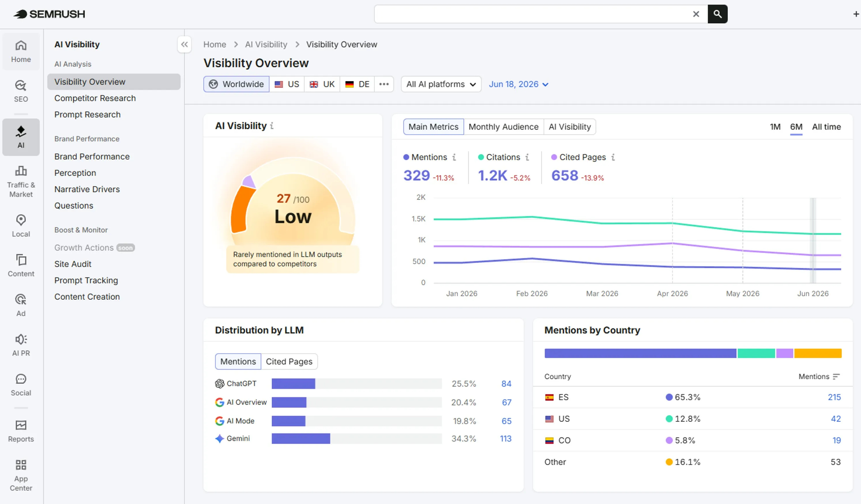Viewport: 861px width, 504px height.
Task: Open Gemini mentions count 113
Action: tap(506, 438)
